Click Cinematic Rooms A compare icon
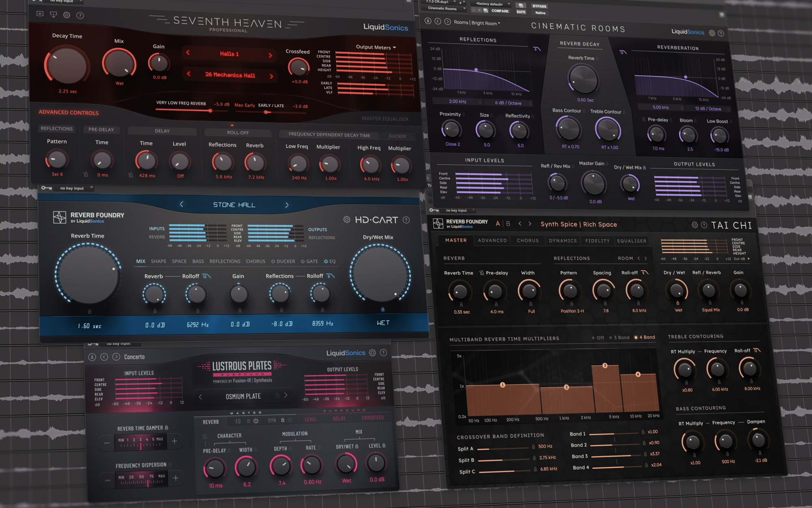Image resolution: width=812 pixels, height=508 pixels. 428,21
